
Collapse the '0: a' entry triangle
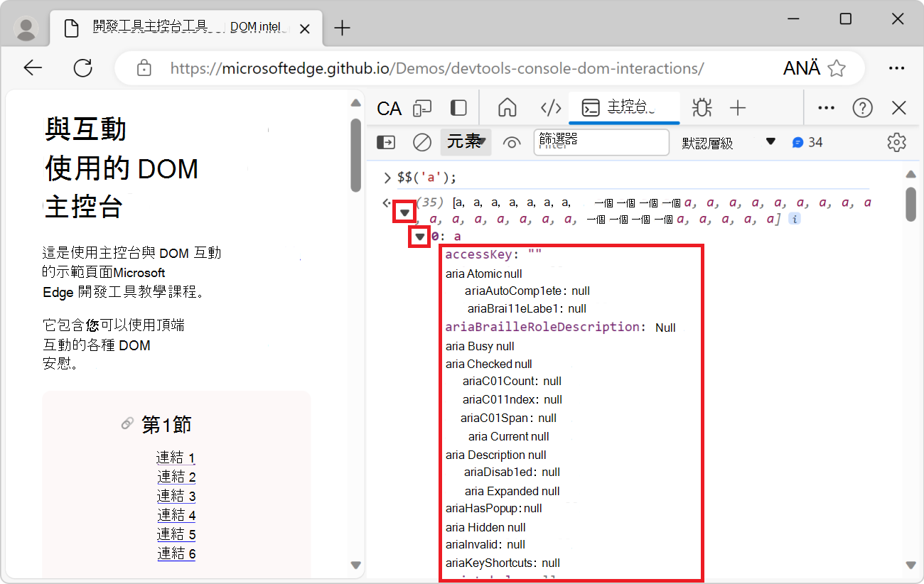pos(419,237)
